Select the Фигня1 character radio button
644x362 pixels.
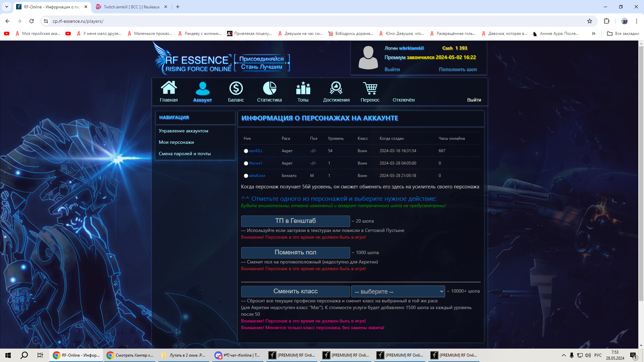click(x=246, y=164)
